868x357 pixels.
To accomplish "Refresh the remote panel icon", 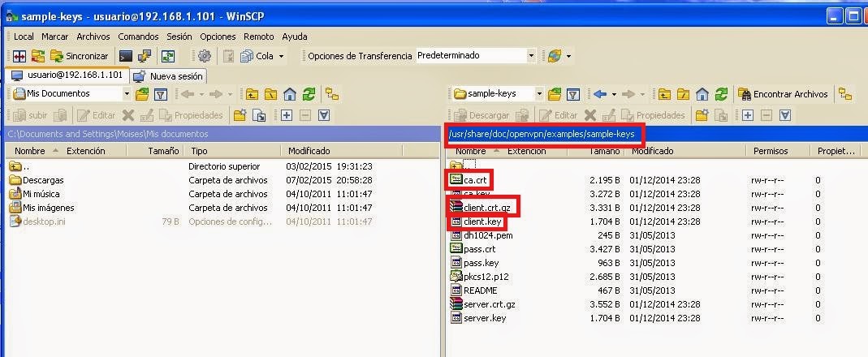I will pos(720,94).
